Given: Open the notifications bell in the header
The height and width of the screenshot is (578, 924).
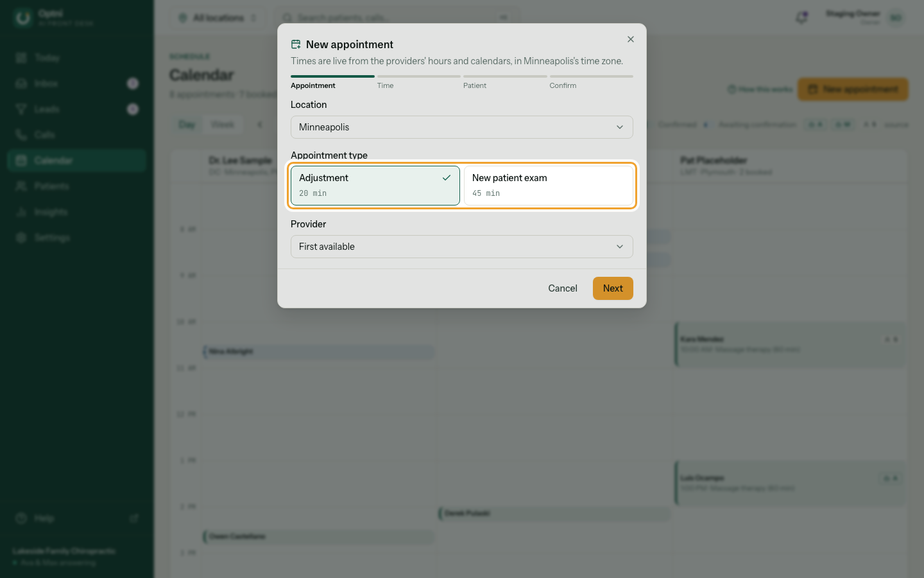Looking at the screenshot, I should (801, 18).
